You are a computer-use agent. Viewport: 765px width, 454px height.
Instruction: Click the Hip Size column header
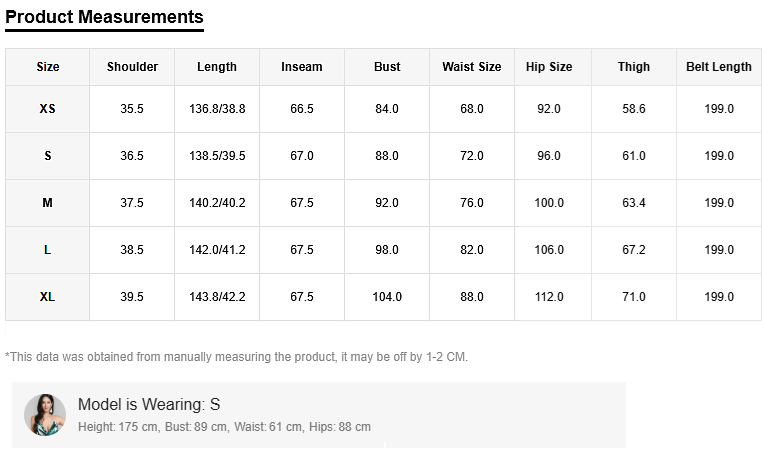click(x=549, y=67)
